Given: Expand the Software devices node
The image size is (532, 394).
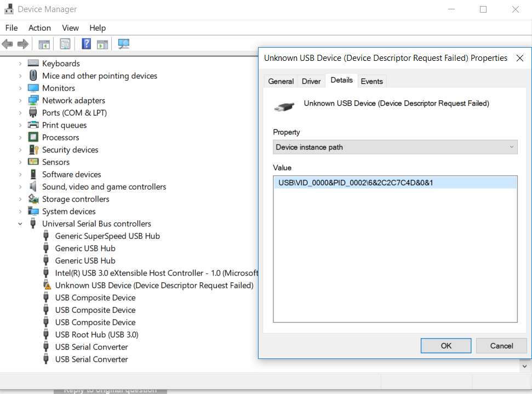Looking at the screenshot, I should pos(20,174).
